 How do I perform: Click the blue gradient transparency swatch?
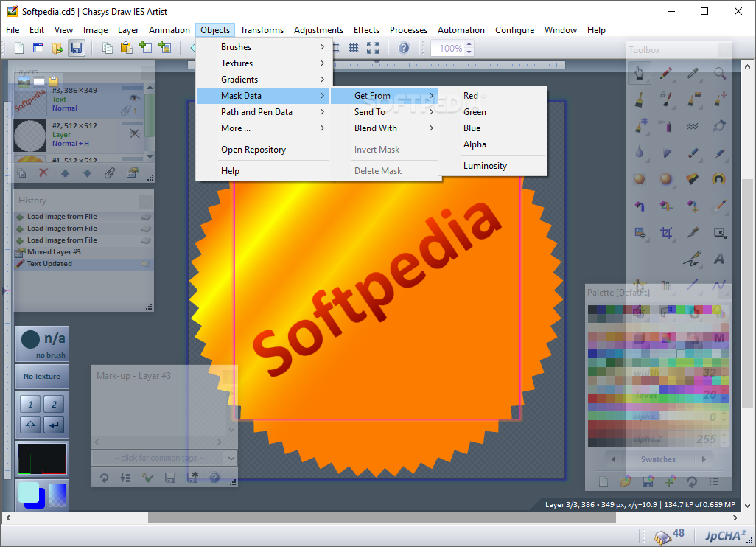tap(57, 495)
